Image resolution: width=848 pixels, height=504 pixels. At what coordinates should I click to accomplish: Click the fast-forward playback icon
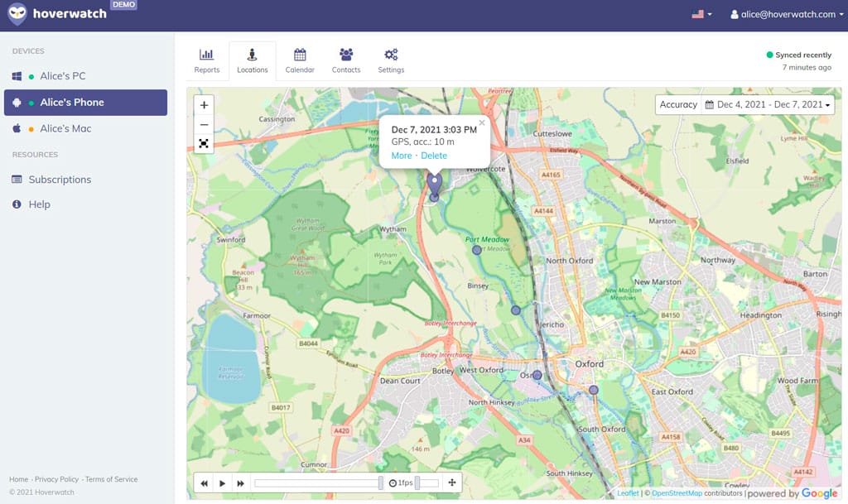click(240, 483)
